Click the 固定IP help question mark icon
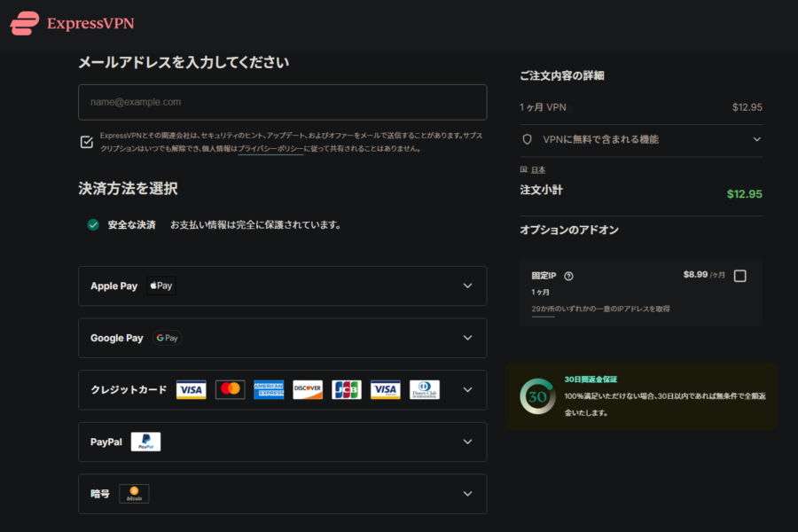 point(569,276)
